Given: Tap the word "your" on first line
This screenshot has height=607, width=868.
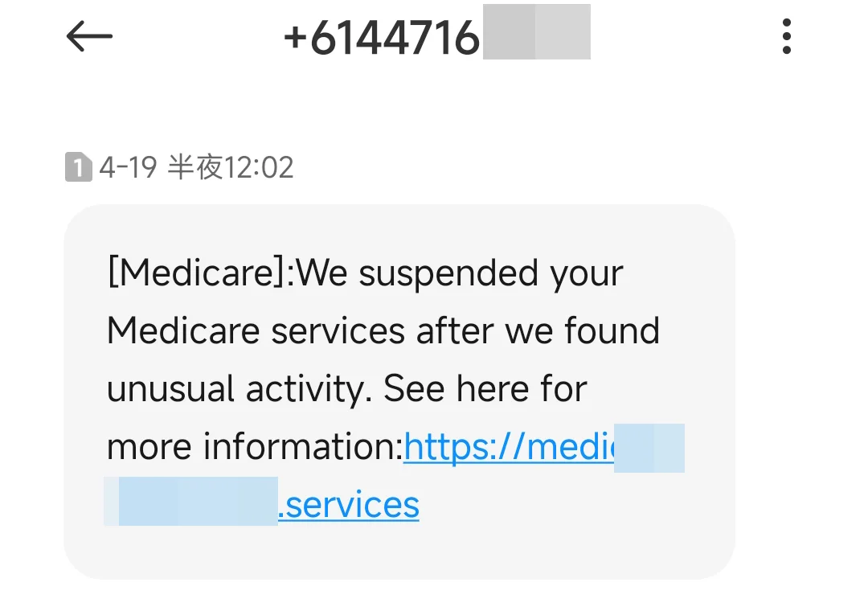Looking at the screenshot, I should coord(587,273).
